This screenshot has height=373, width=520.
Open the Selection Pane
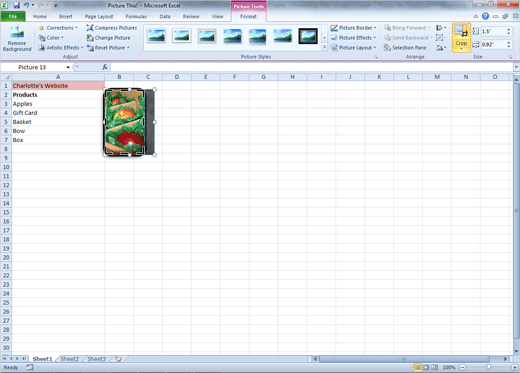(x=405, y=48)
